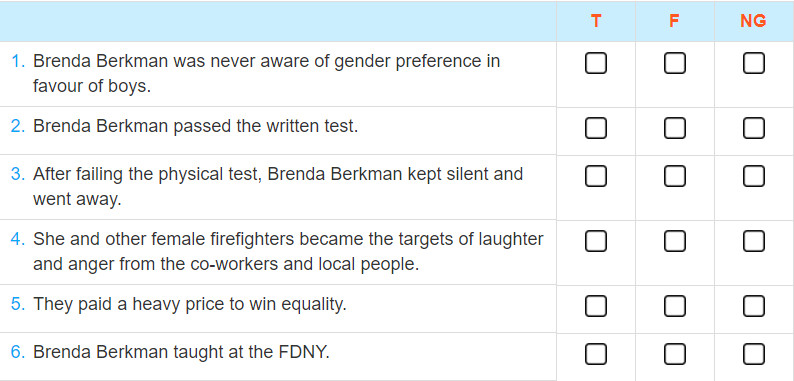Tick T for 'passed the written test'
794x381 pixels.
(596, 128)
